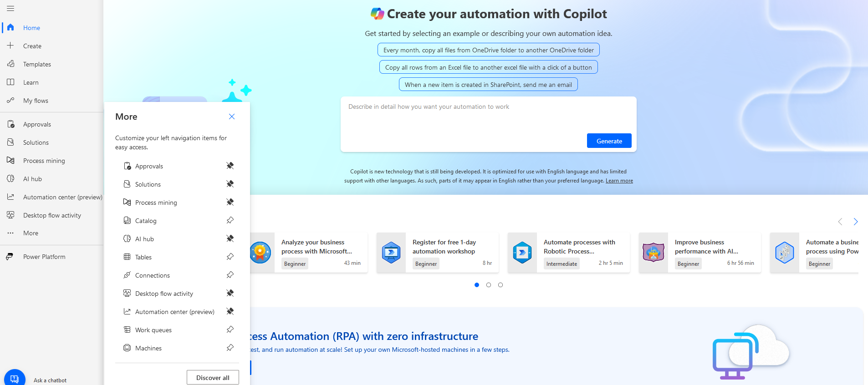Go to next learning cards page arrow
Image resolution: width=868 pixels, height=385 pixels.
(x=856, y=222)
